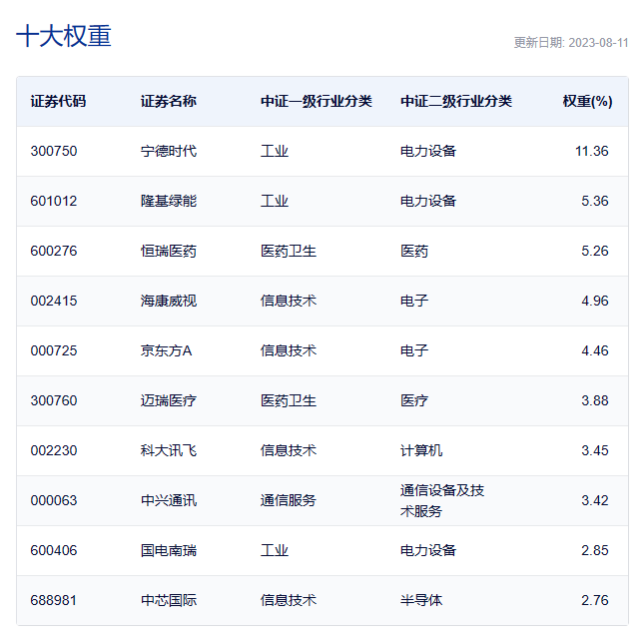Click 医药卫生 cell in 迈瑞医疗 row

289,400
